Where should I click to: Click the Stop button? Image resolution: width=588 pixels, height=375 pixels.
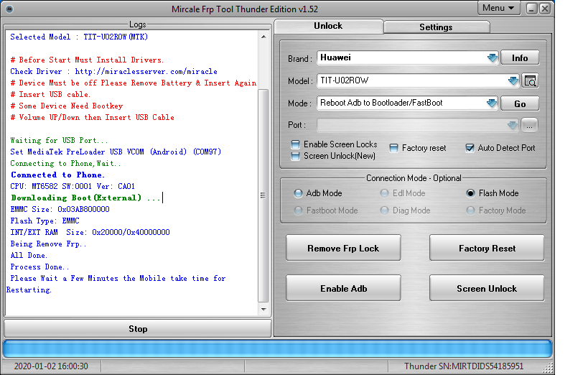tap(138, 329)
